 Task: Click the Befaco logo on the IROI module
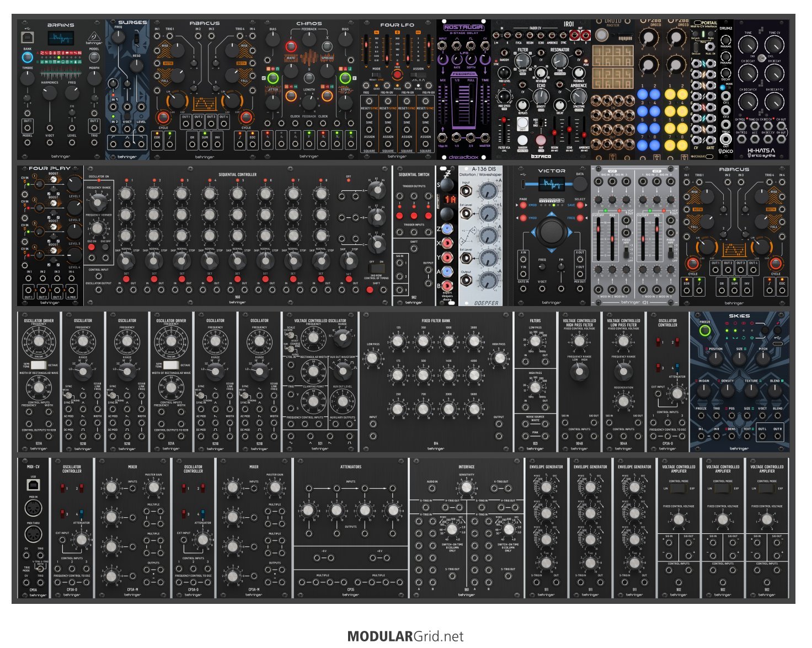pos(541,156)
